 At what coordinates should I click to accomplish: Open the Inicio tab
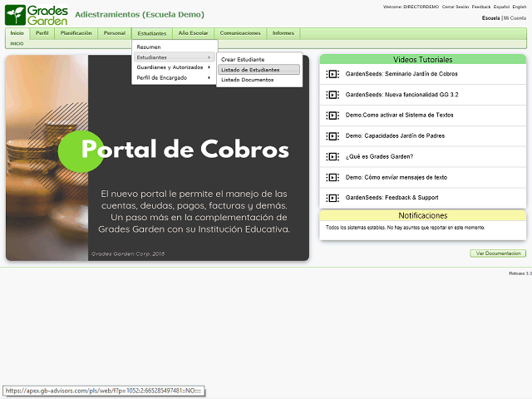[17, 33]
